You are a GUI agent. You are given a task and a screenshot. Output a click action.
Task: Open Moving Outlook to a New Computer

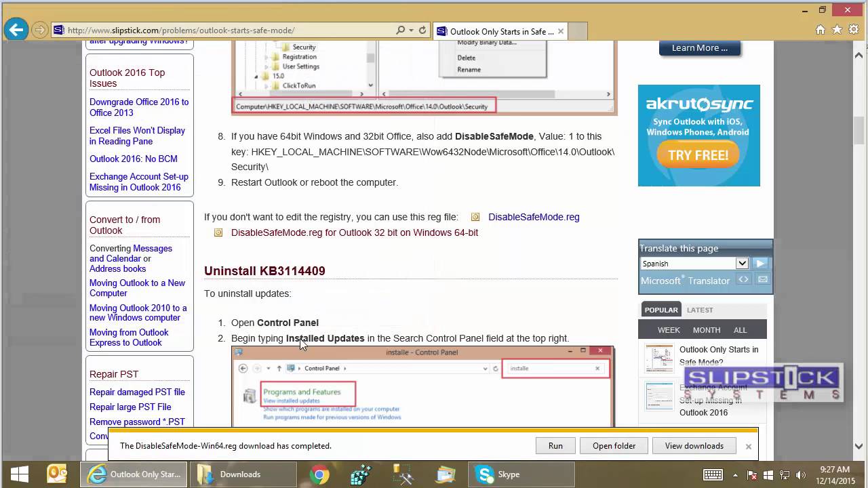pyautogui.click(x=137, y=288)
